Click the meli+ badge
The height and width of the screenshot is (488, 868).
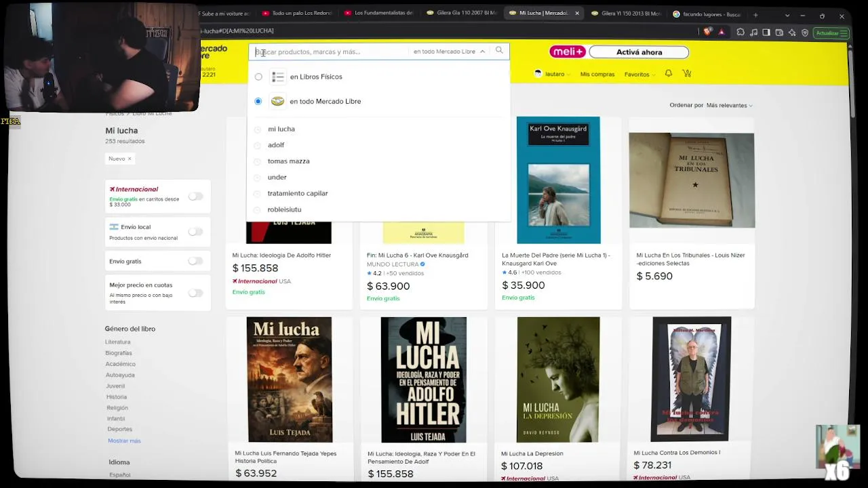(567, 52)
